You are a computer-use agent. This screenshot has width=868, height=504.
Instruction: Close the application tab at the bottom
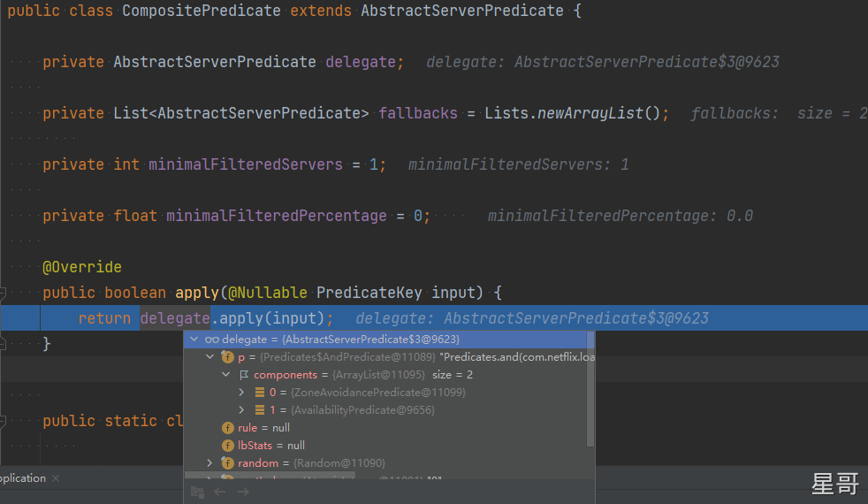(x=55, y=478)
